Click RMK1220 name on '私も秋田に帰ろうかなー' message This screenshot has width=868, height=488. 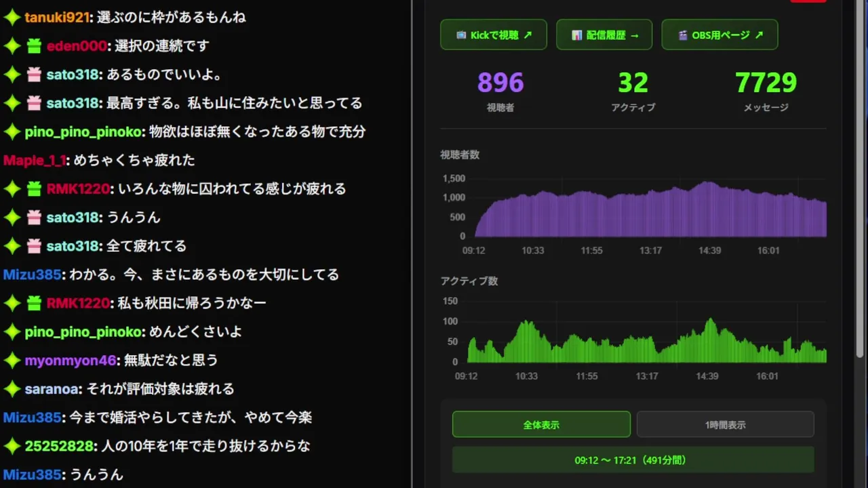coord(78,303)
